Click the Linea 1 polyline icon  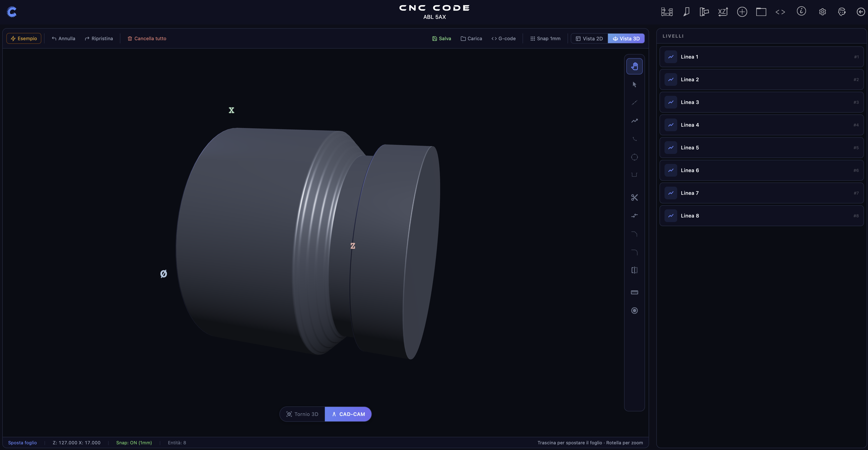pyautogui.click(x=671, y=57)
